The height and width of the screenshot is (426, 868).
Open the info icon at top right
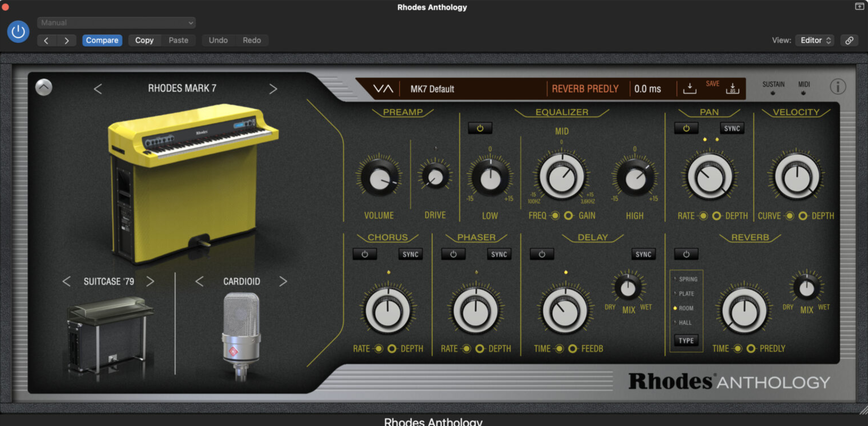pos(838,87)
